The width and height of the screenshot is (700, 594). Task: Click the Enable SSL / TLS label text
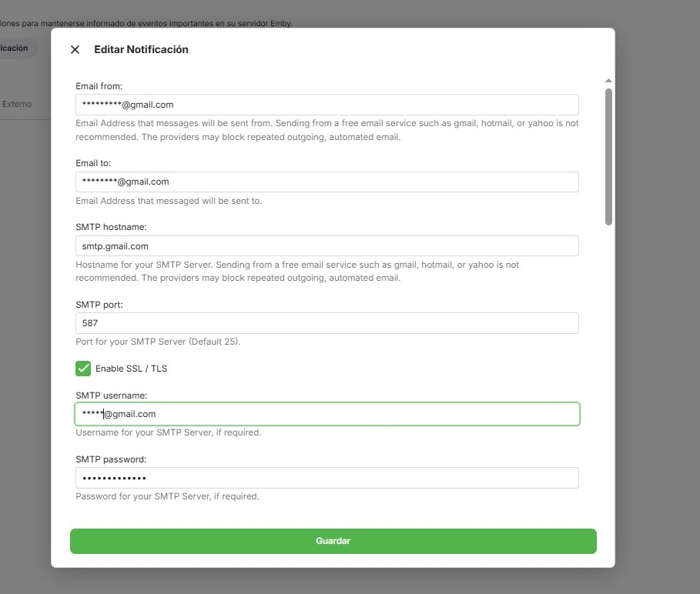(x=131, y=369)
